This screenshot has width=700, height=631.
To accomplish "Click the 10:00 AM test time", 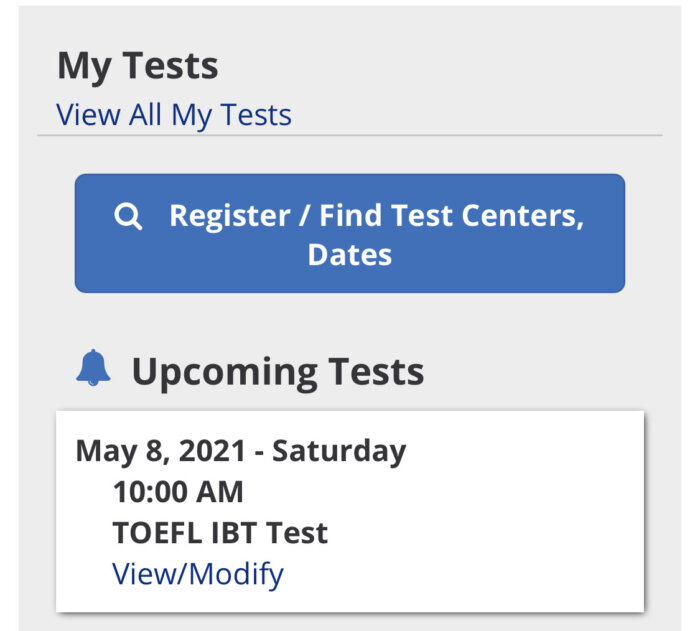I will click(178, 492).
